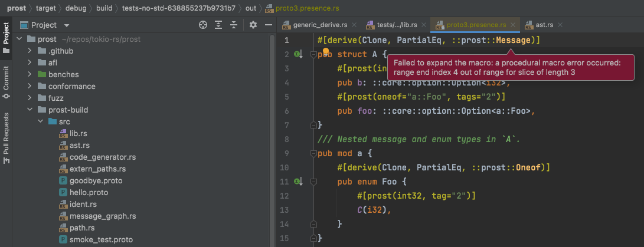The width and height of the screenshot is (644, 247).
Task: Open Project panel settings gear
Action: 253,25
